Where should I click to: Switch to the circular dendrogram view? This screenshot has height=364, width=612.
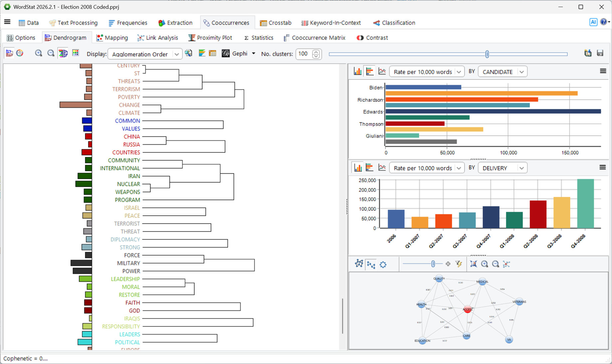[x=20, y=53]
